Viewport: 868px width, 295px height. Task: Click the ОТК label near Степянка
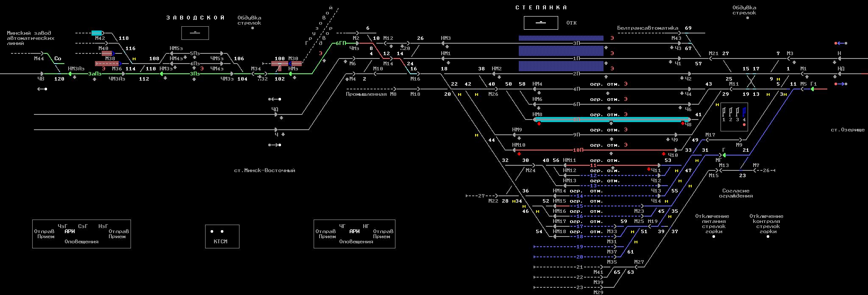tap(571, 23)
